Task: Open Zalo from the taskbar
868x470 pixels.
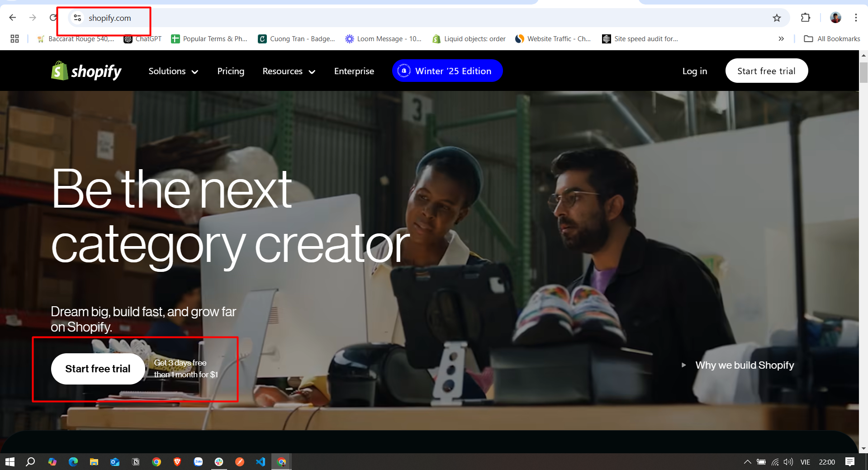Action: pyautogui.click(x=198, y=462)
